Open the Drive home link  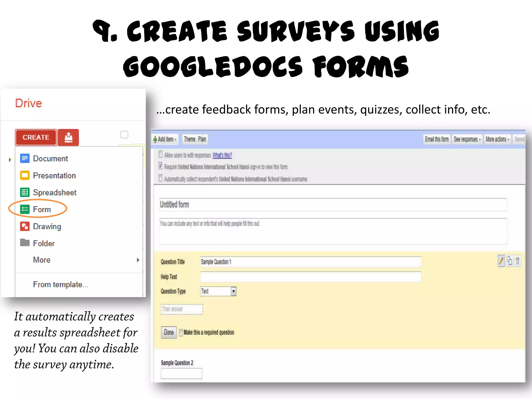point(28,103)
